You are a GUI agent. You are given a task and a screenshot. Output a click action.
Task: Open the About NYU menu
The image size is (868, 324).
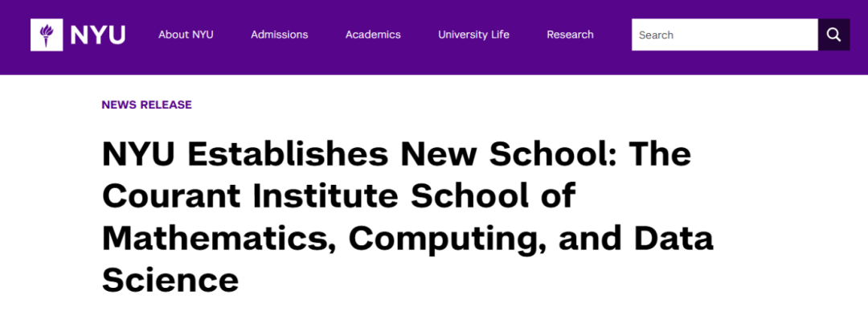pos(186,35)
